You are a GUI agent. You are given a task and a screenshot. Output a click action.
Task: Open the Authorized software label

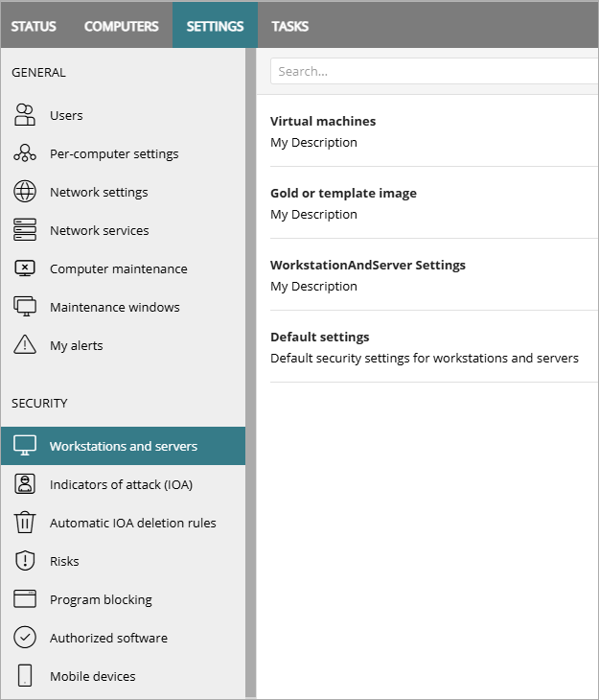pyautogui.click(x=108, y=638)
